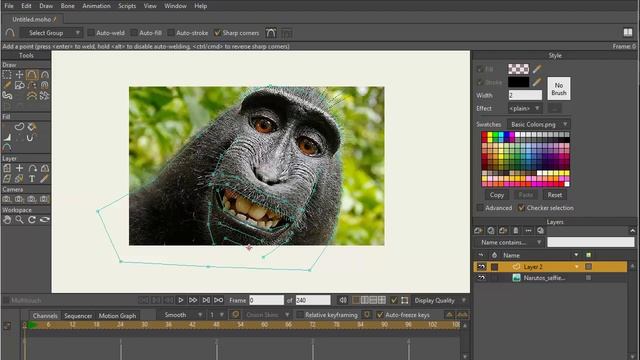Open the Swatches Basic Colors.png dropdown
The height and width of the screenshot is (360, 640).
(x=539, y=124)
